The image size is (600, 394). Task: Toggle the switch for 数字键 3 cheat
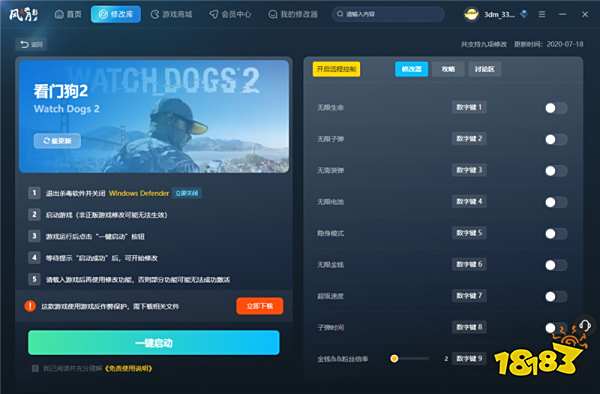[556, 171]
